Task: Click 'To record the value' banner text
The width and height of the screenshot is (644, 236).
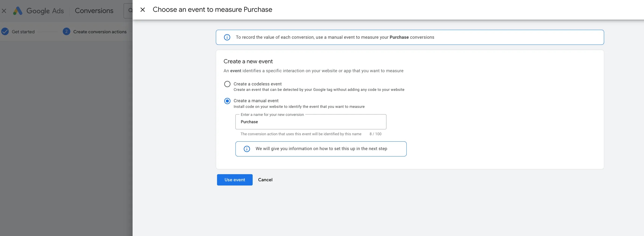Action: pos(335,37)
